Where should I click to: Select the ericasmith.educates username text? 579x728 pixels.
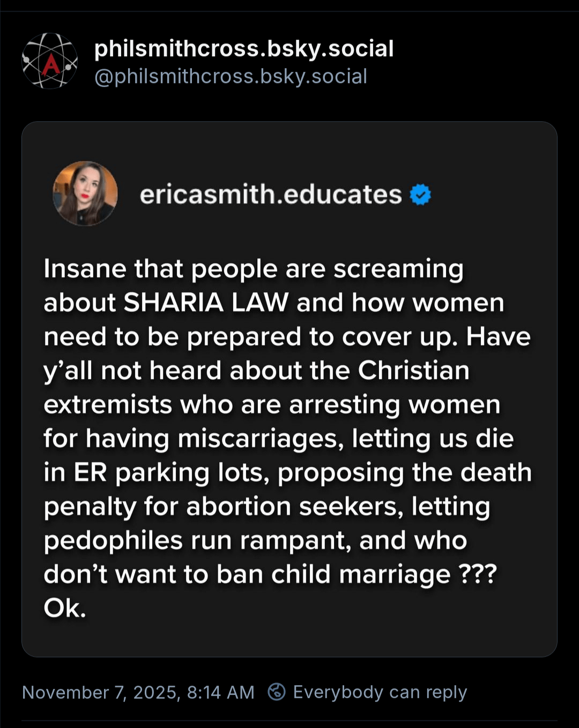coord(271,195)
